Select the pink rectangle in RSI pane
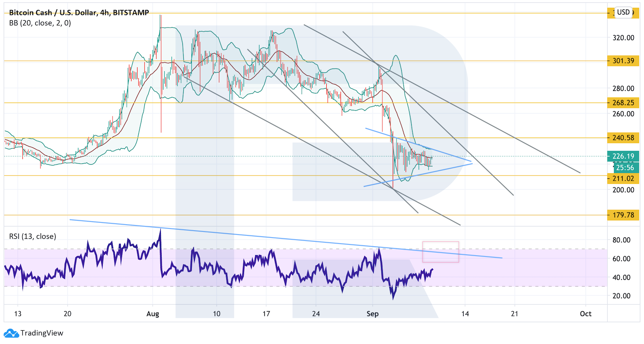 [441, 252]
